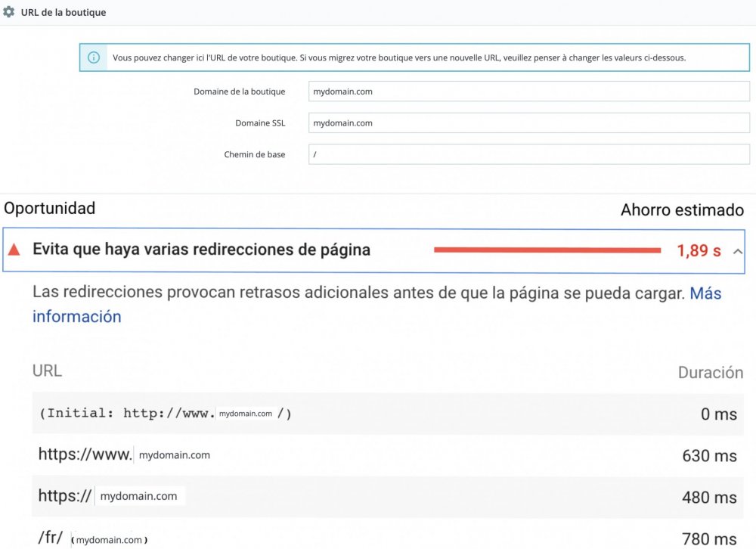Select the "Domaine de la boutique" input field
Image resolution: width=756 pixels, height=549 pixels.
click(528, 91)
